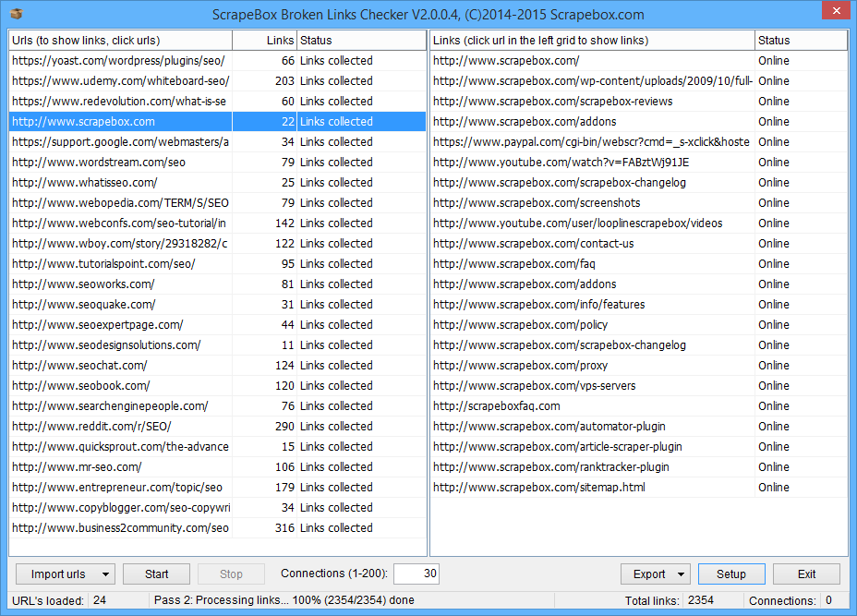The image size is (857, 616).
Task: Click the right grid Links column header
Action: click(x=592, y=41)
